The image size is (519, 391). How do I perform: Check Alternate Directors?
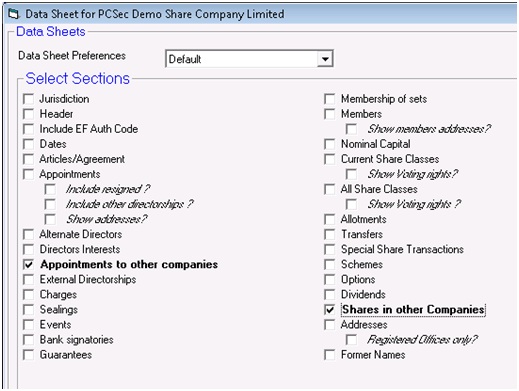coord(29,234)
